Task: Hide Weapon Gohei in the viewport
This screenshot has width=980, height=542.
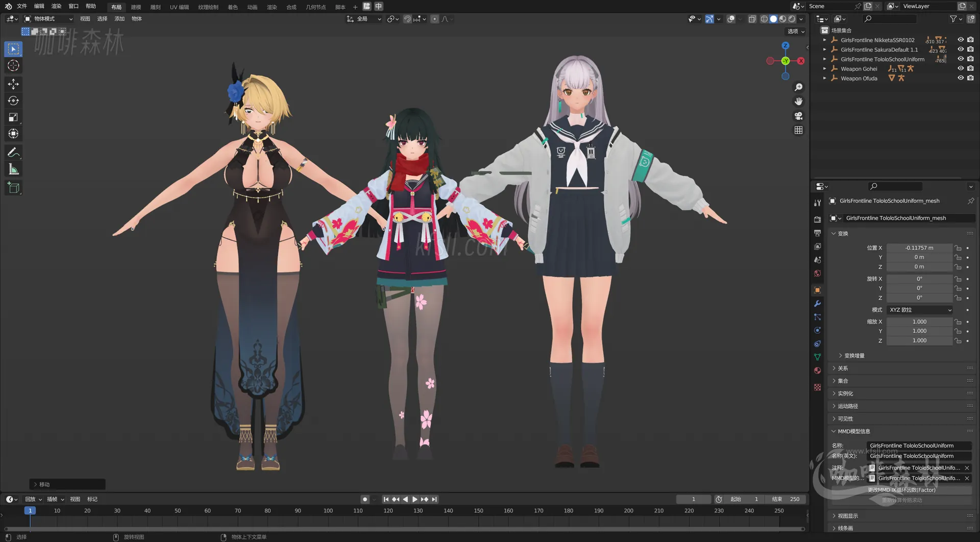Action: pyautogui.click(x=961, y=68)
